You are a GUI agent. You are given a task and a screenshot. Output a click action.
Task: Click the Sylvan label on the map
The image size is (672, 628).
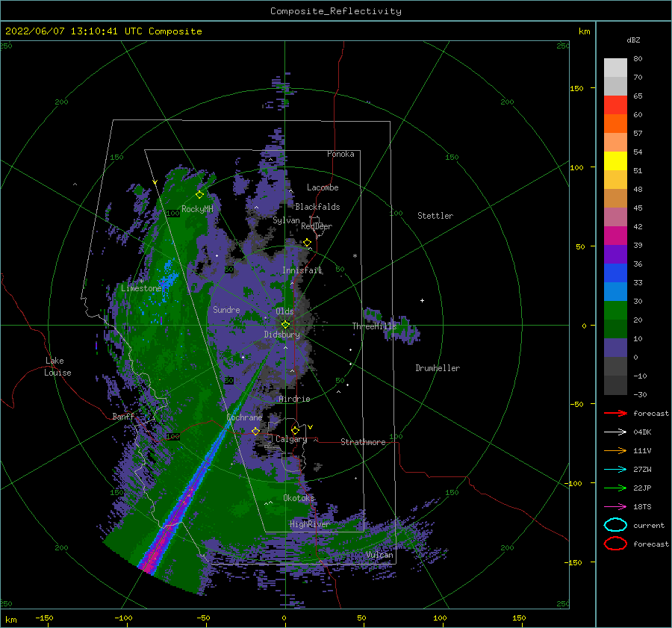click(286, 220)
